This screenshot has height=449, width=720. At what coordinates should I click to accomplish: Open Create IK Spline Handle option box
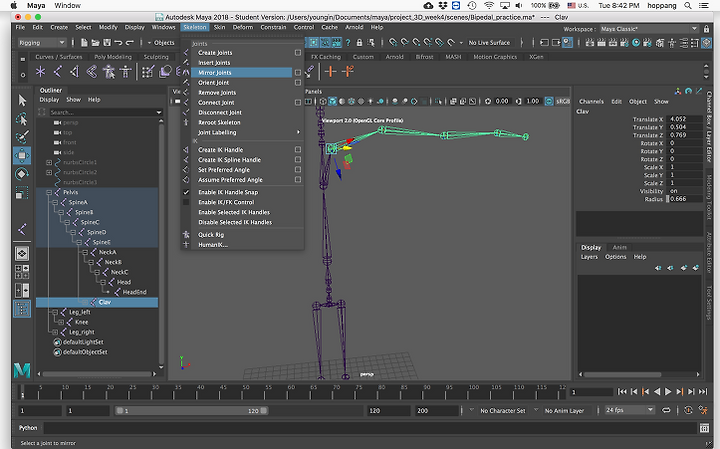[298, 160]
